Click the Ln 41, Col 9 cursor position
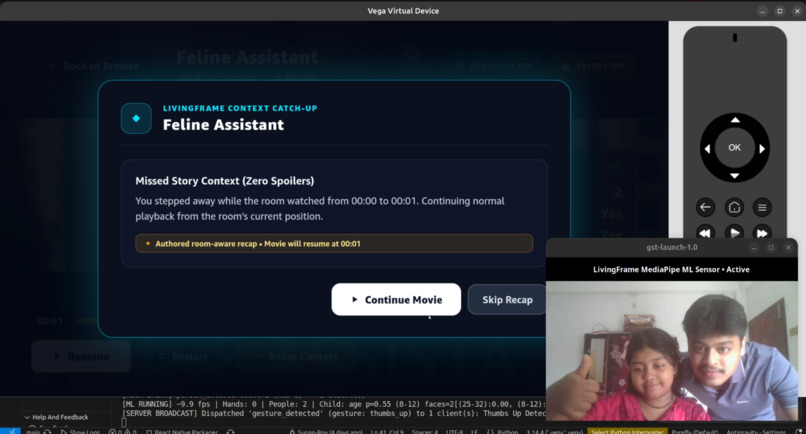Viewport: 806px width, 434px height. [387, 431]
